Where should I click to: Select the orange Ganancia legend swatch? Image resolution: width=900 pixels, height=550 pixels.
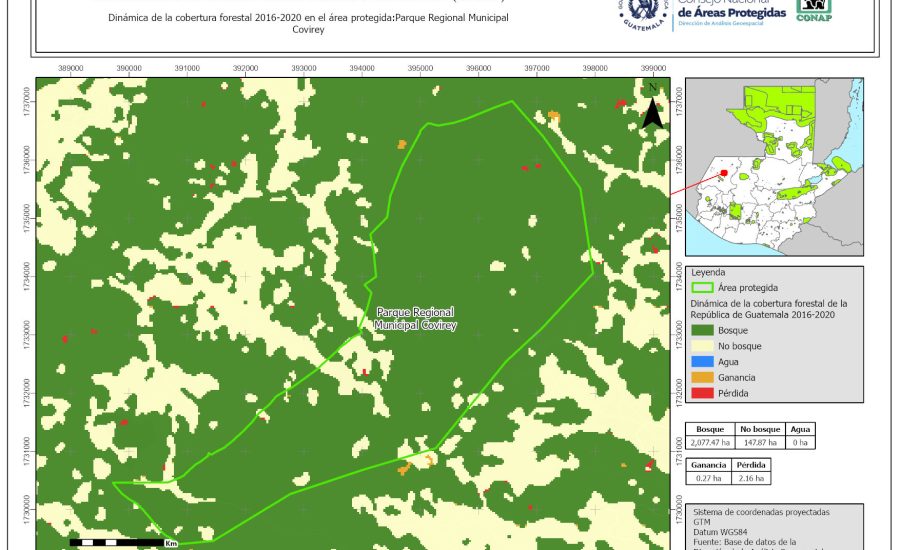pyautogui.click(x=702, y=378)
